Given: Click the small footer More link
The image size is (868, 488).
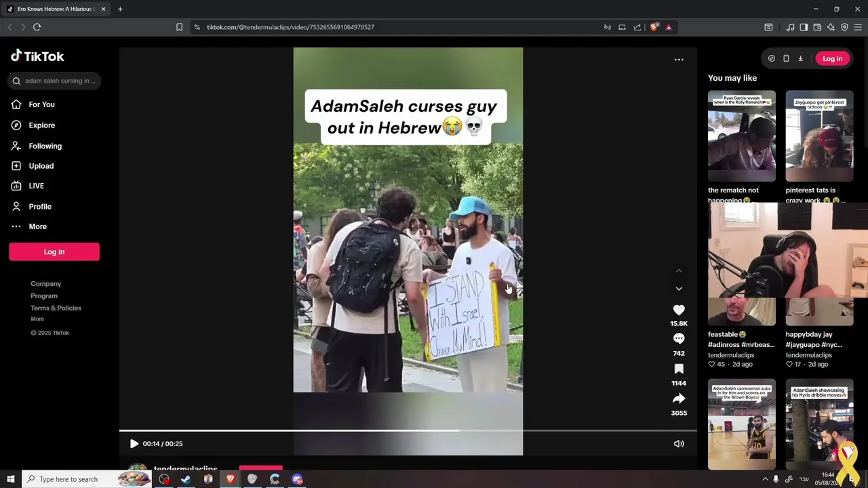Looking at the screenshot, I should coord(37,319).
